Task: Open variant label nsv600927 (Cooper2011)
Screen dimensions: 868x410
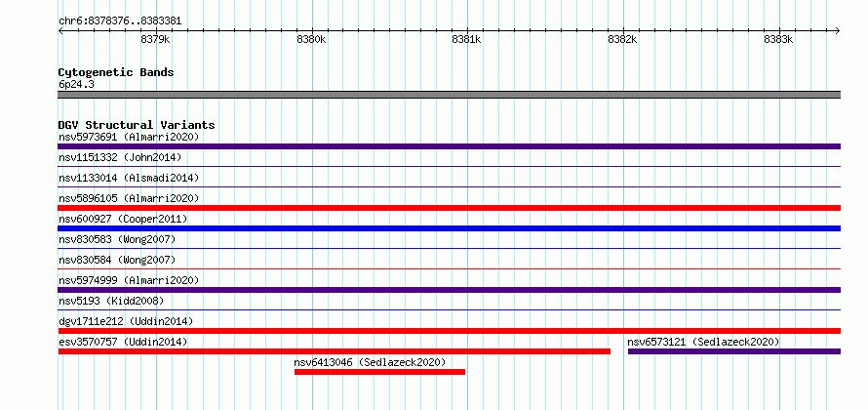Action: click(123, 219)
